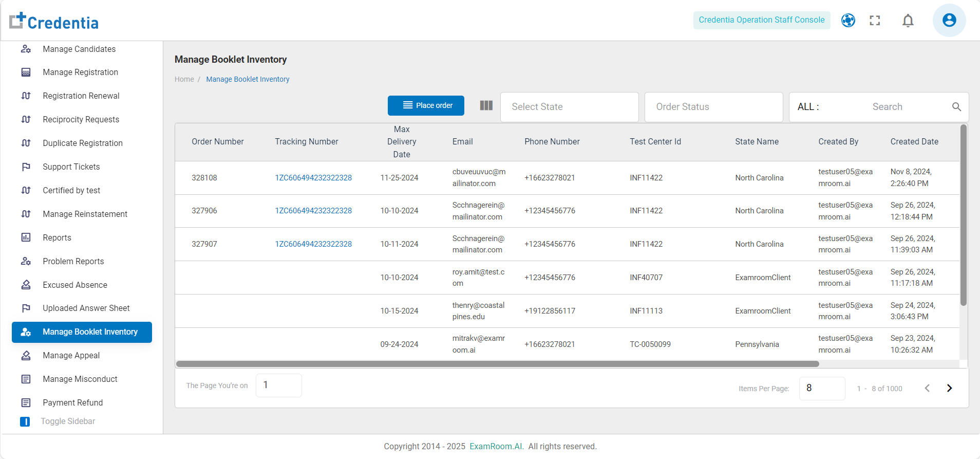
Task: Click the Problem Reports sidebar icon
Action: [26, 261]
